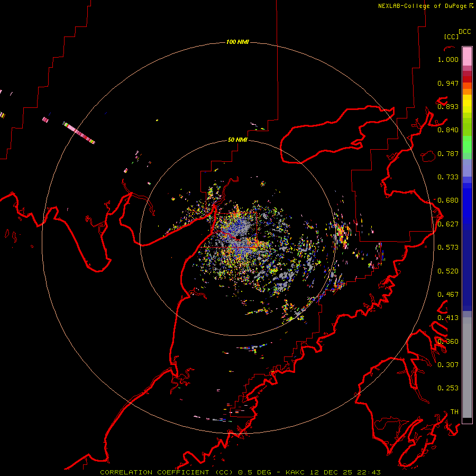Click the bottom caption CORRELATION COEFFICIENT (CC) title
The height and width of the screenshot is (476, 476).
point(167,472)
